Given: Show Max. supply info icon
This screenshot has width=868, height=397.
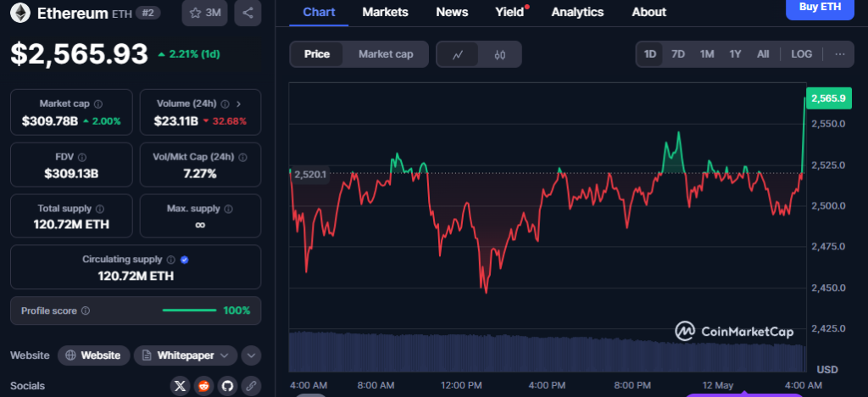Looking at the screenshot, I should [x=228, y=209].
